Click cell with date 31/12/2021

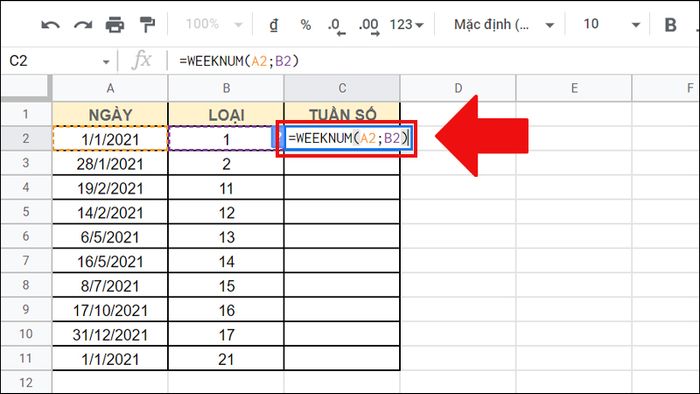click(x=110, y=334)
